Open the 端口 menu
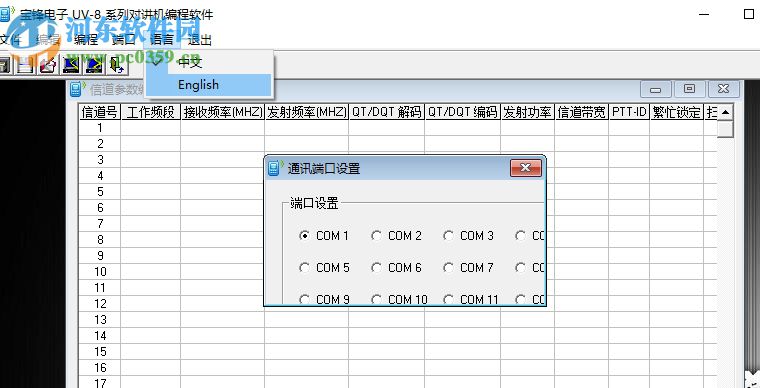The image size is (760, 388). coord(124,40)
